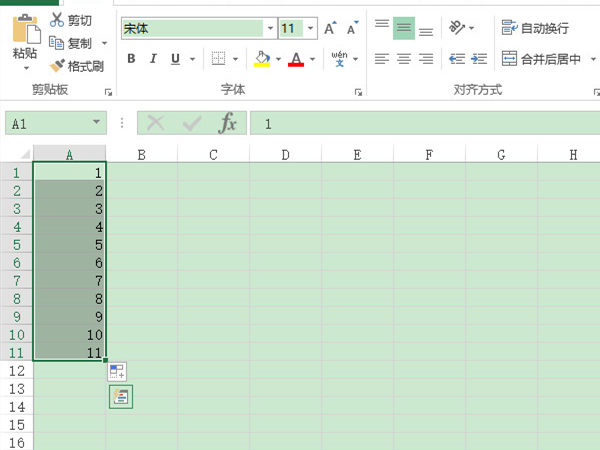Toggle bold formatting

(x=131, y=59)
